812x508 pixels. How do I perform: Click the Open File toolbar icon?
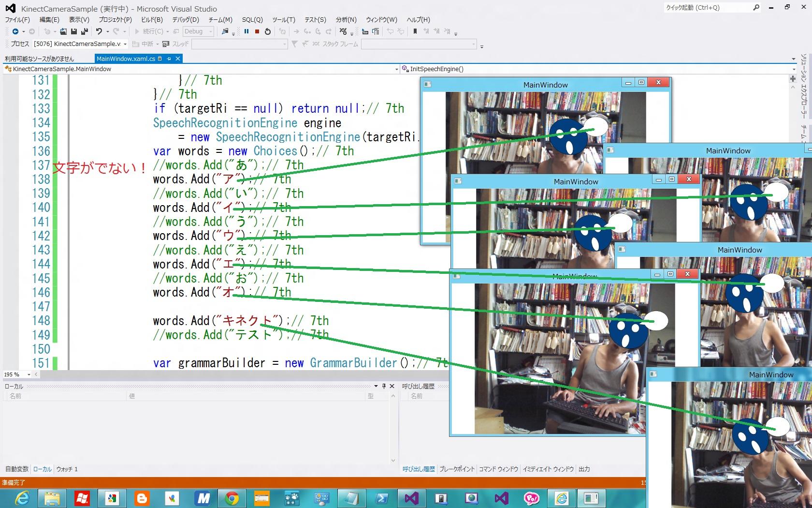pos(63,31)
